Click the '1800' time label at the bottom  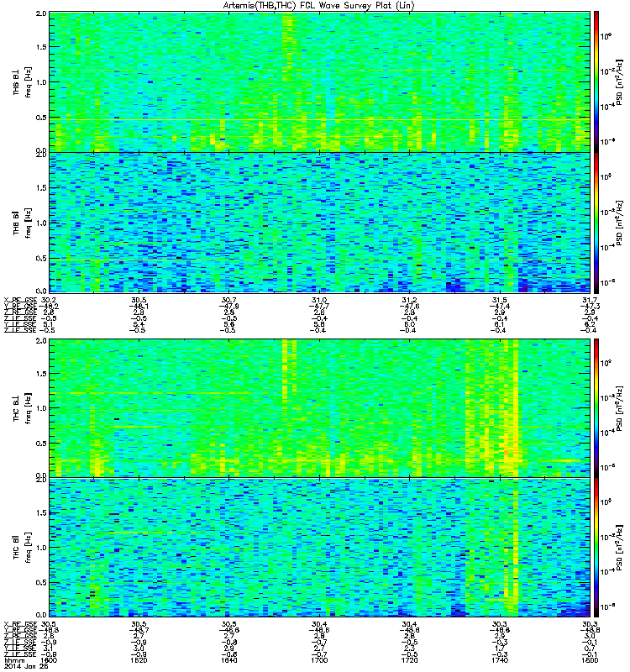point(590,660)
